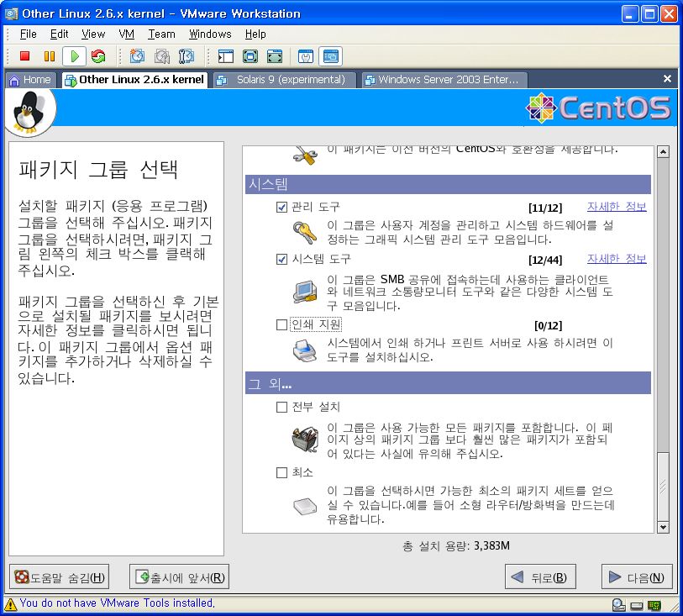Open 자세한 정보 link for 관리 도구
Image resolution: width=683 pixels, height=616 pixels.
coord(616,207)
